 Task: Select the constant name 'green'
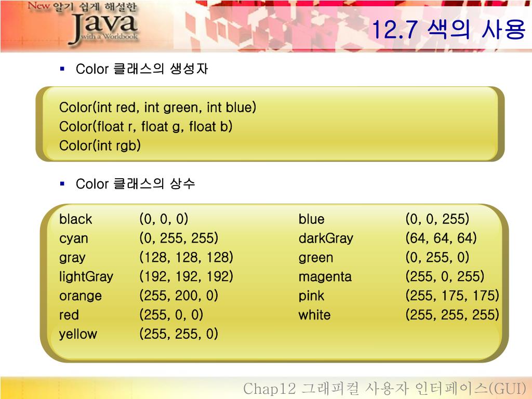coord(316,258)
